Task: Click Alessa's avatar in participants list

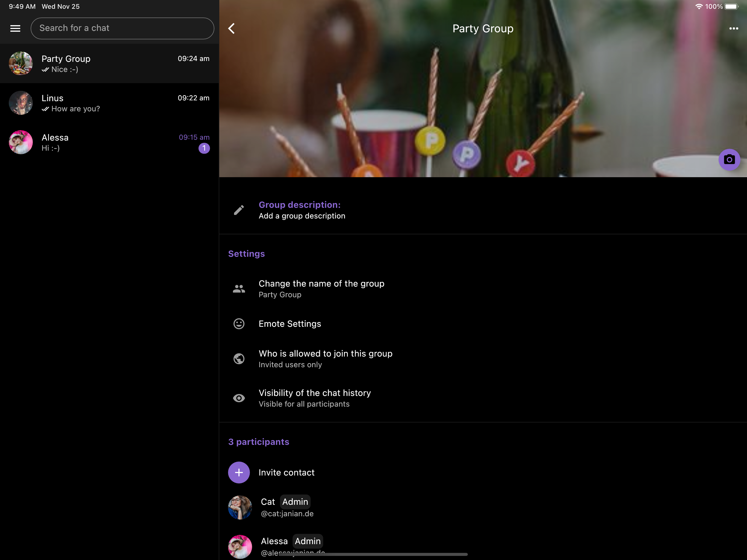Action: (240, 546)
